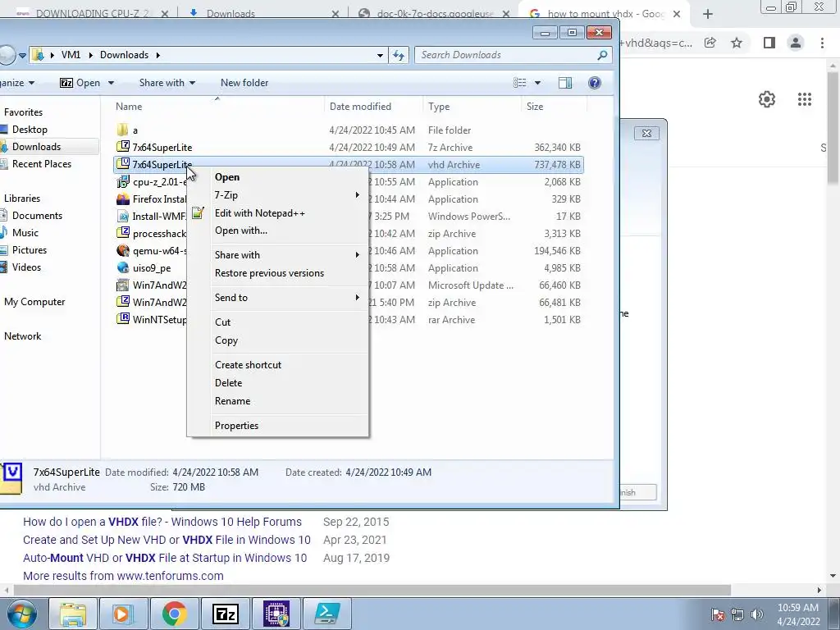Click the processhacker zip archive icon
The width and height of the screenshot is (840, 630).
[x=123, y=233]
